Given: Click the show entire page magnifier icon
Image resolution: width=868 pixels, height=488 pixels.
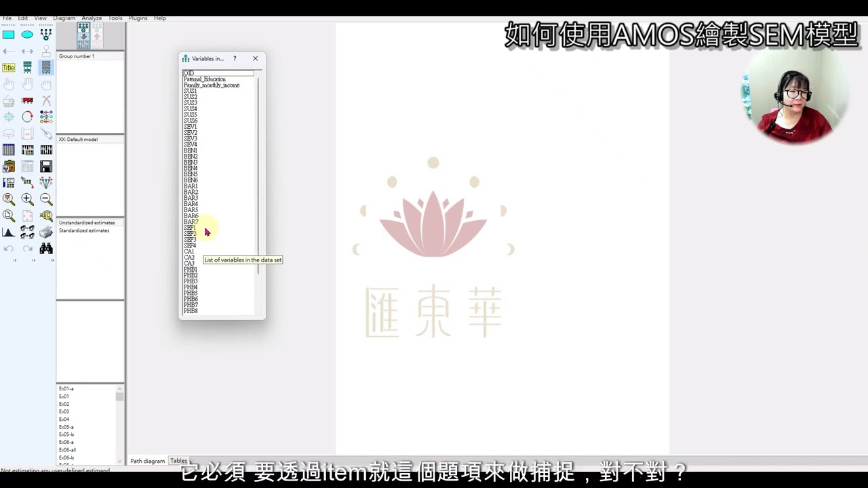Looking at the screenshot, I should pyautogui.click(x=8, y=216).
